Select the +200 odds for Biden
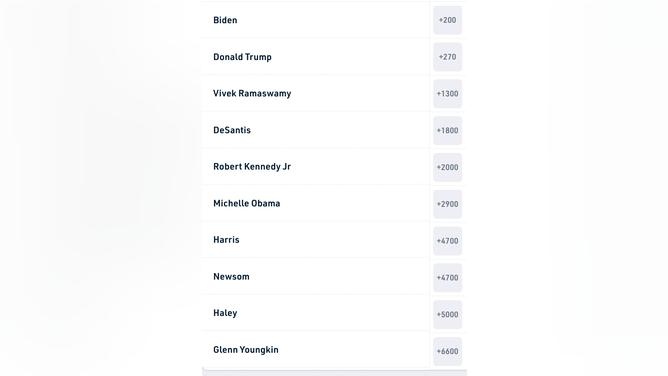668x376 pixels. coord(447,20)
